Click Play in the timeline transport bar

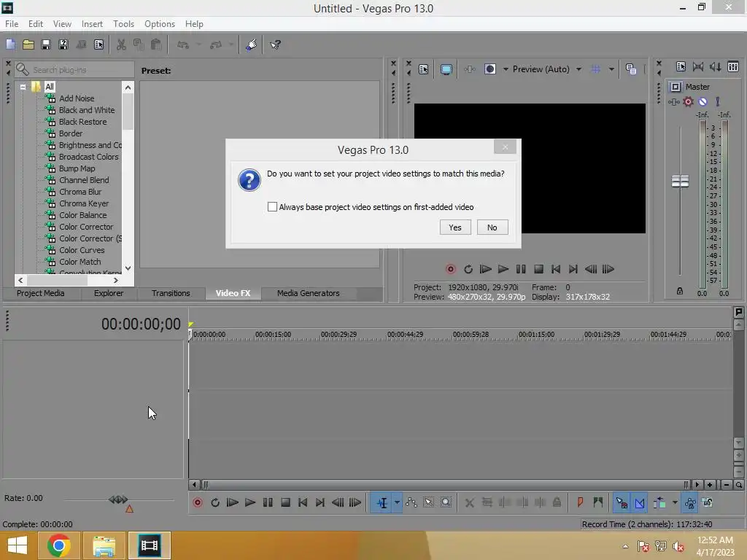tap(249, 502)
